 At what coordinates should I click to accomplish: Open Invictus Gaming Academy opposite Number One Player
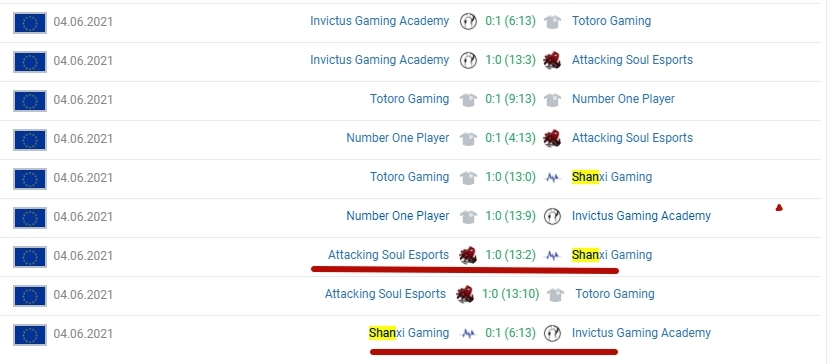[x=641, y=216]
